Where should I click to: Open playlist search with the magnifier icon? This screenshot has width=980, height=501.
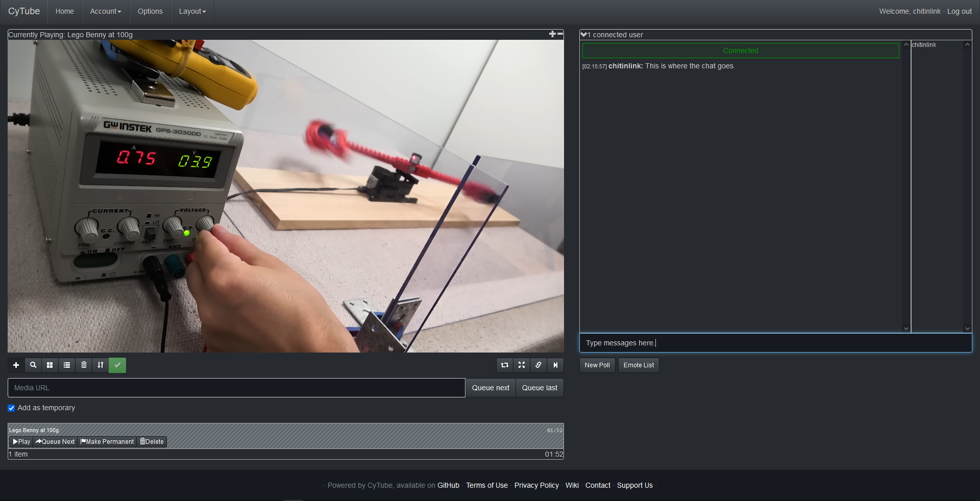pos(33,365)
